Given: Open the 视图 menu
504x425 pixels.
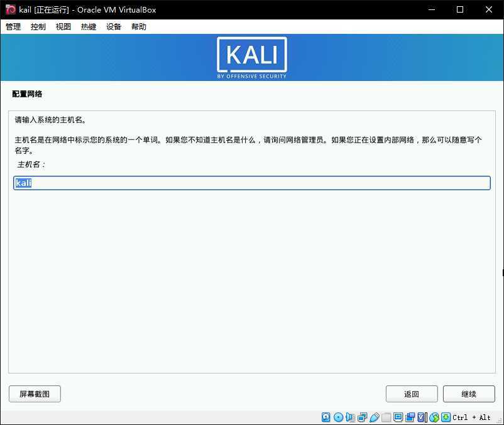Looking at the screenshot, I should click(63, 26).
